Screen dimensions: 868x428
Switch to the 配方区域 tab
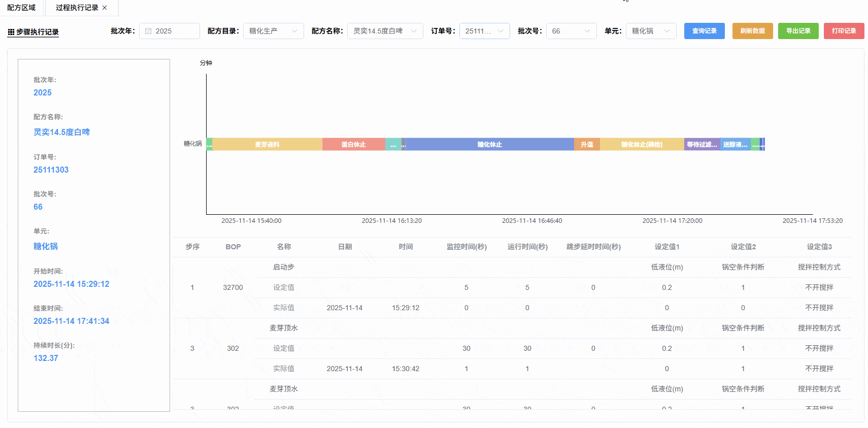pos(21,8)
